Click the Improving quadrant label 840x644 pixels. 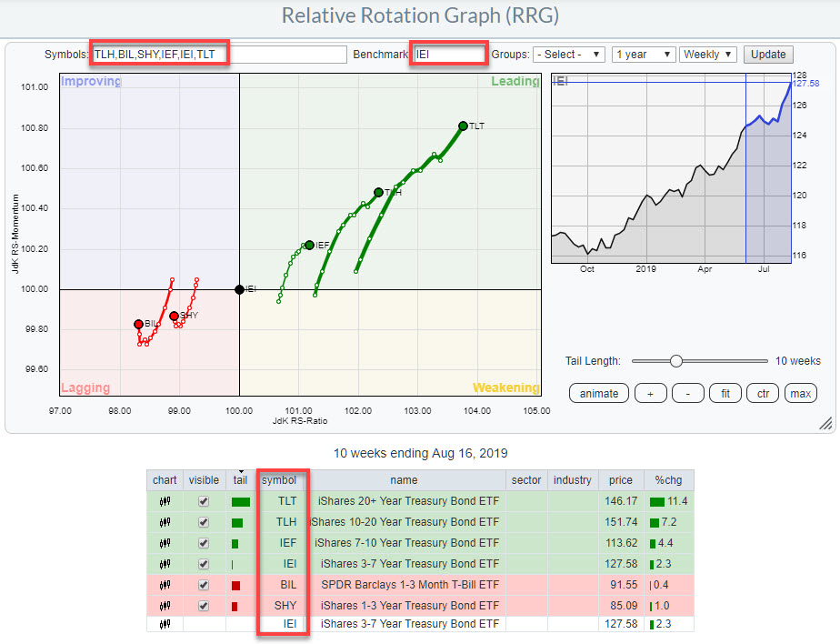(x=91, y=82)
